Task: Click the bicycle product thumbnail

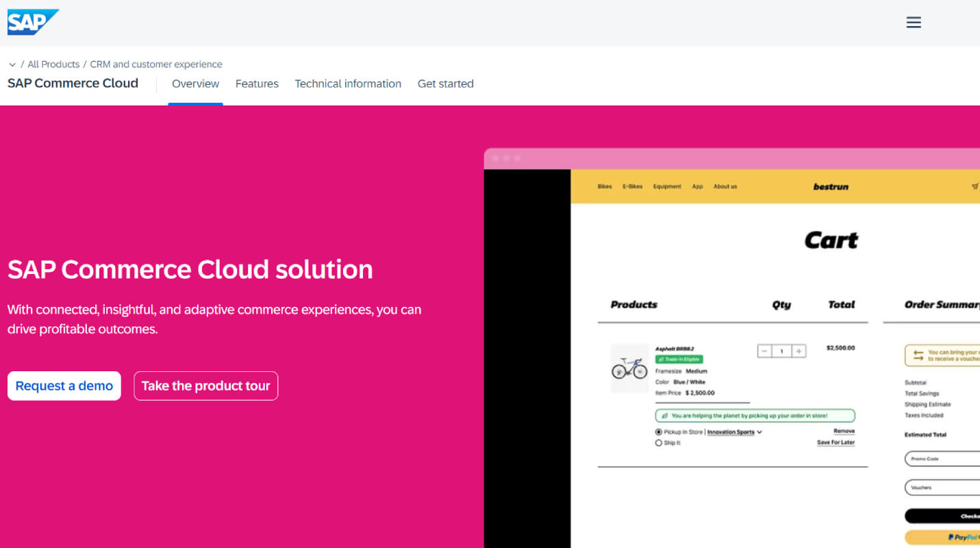Action: click(x=629, y=369)
